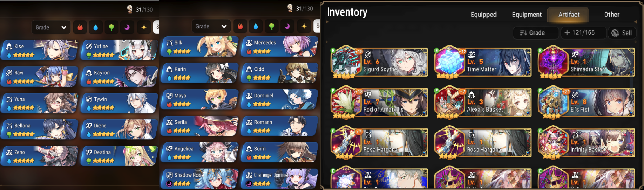
Task: Select the dark moon element filter icon in middle panel
Action: click(287, 26)
